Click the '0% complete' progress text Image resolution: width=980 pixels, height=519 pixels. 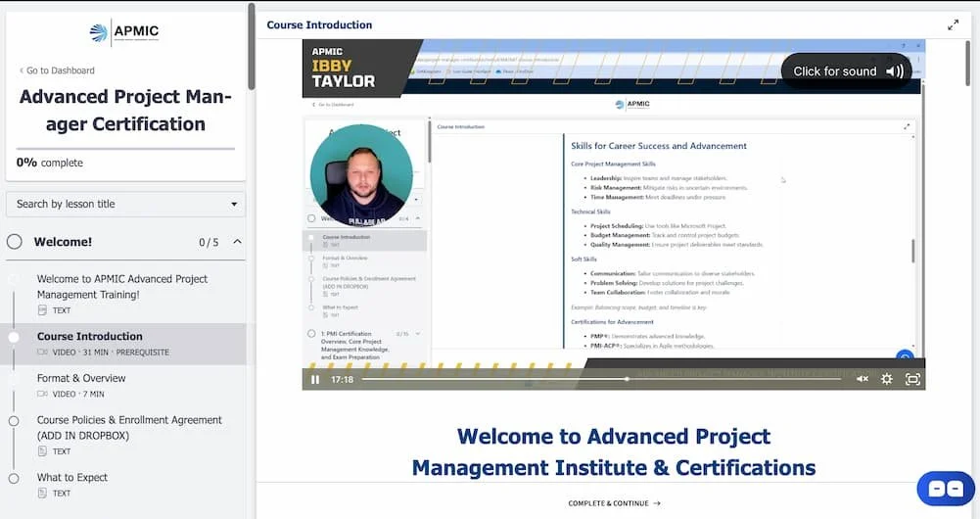tap(49, 163)
